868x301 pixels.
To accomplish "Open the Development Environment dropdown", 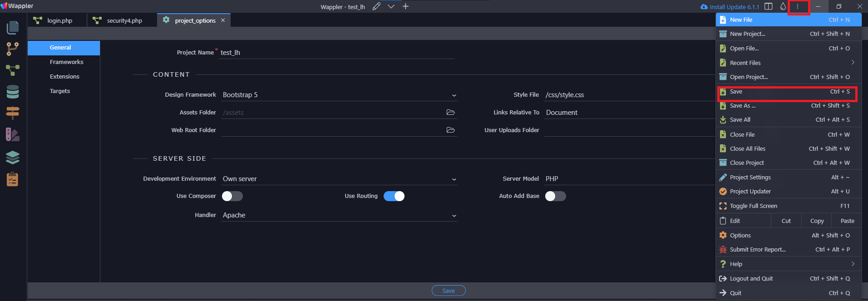I will [339, 179].
